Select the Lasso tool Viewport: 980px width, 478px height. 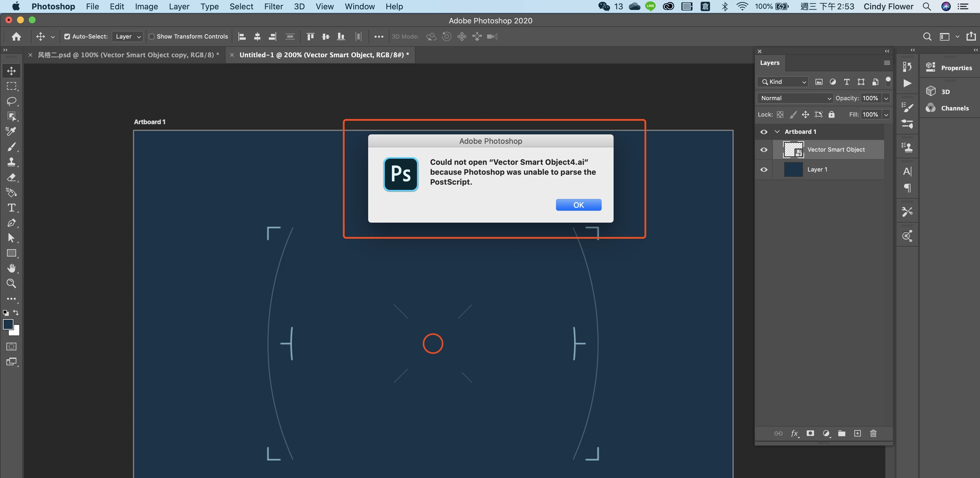11,101
